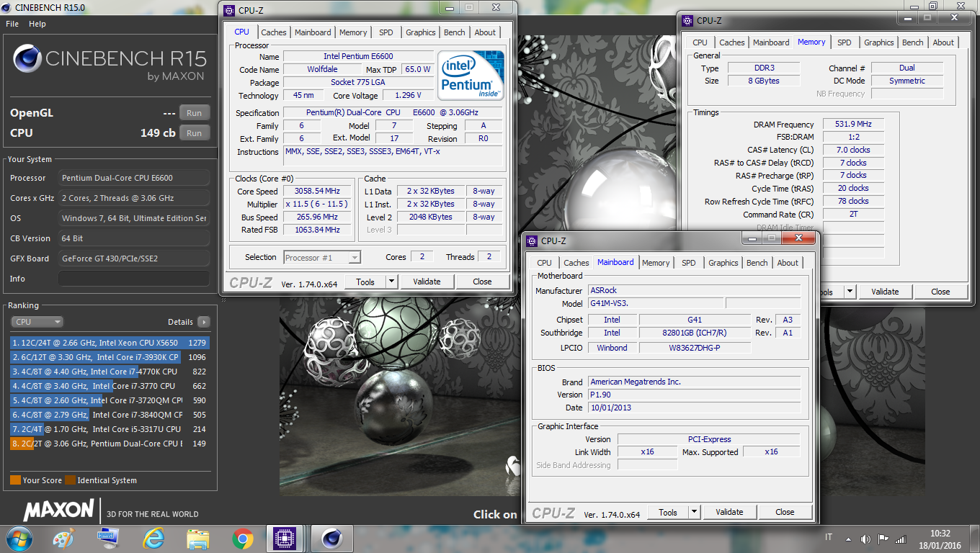Select SPD tab in Memory window
Screen dimensions: 980x553
point(845,42)
